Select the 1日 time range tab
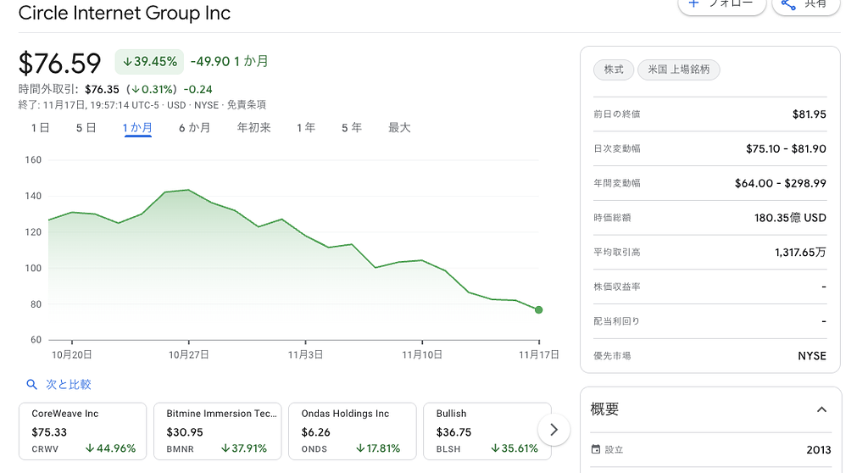Viewport: 868px width, 473px height. (40, 128)
